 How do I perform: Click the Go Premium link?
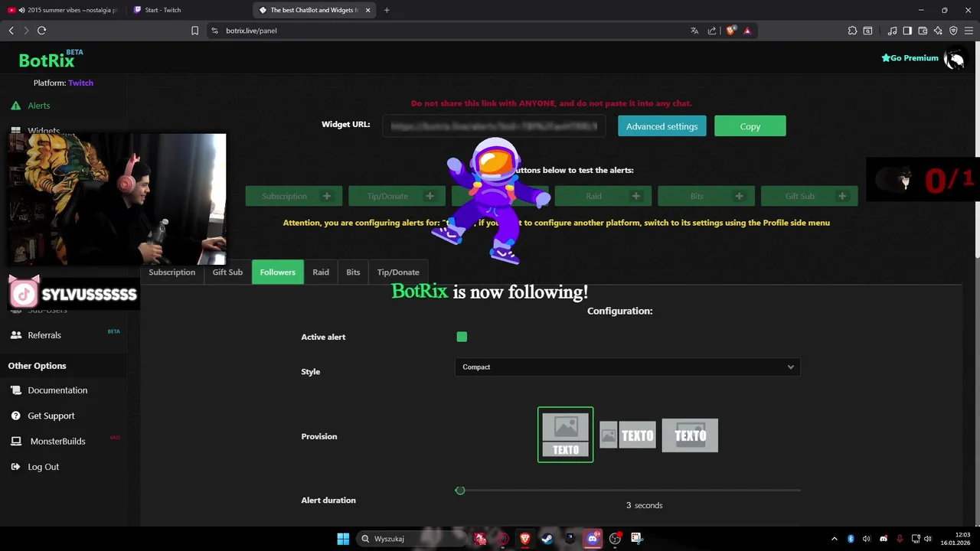tap(910, 58)
